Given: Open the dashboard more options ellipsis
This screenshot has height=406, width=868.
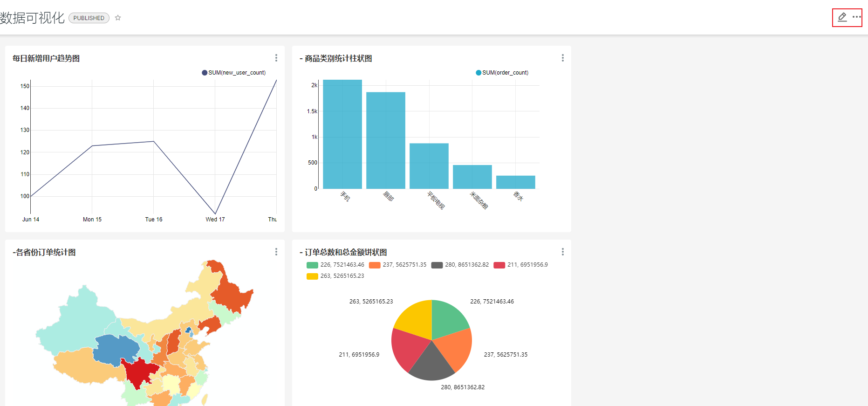Looking at the screenshot, I should click(856, 17).
